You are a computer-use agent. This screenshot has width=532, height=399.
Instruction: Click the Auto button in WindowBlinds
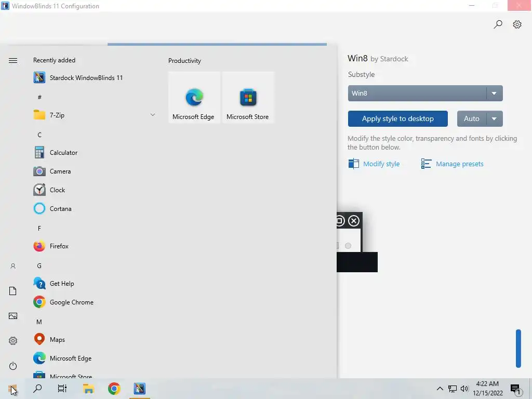[472, 119]
